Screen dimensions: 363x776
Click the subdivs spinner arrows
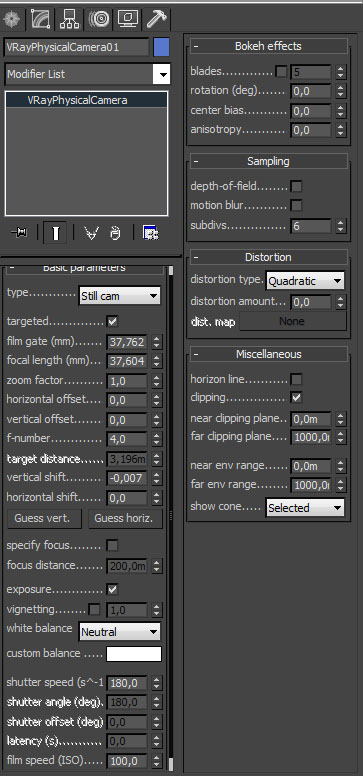coord(340,226)
